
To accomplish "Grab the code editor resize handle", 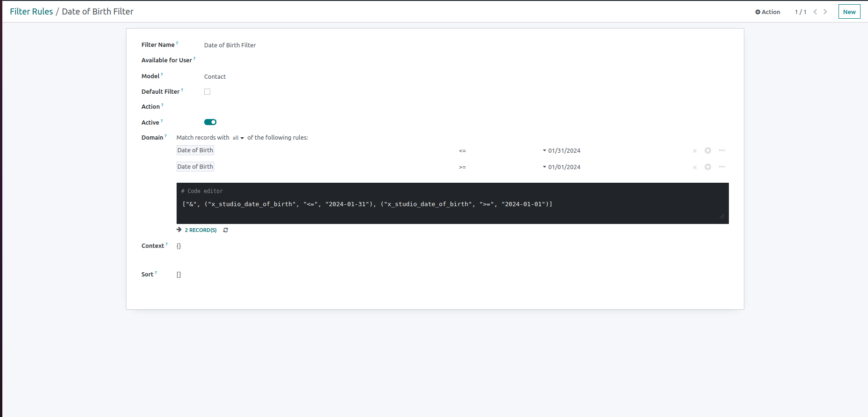I will click(x=722, y=216).
